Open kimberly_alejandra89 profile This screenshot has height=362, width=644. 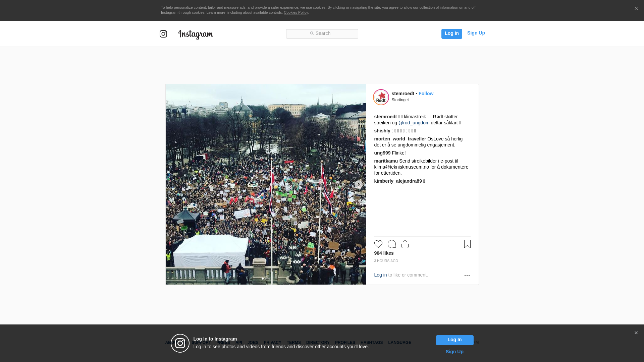tap(398, 181)
